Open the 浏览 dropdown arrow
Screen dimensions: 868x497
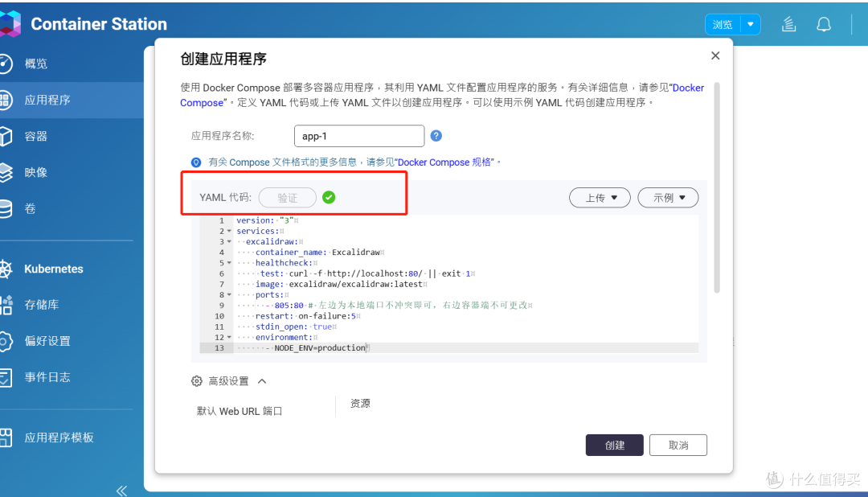tap(751, 24)
